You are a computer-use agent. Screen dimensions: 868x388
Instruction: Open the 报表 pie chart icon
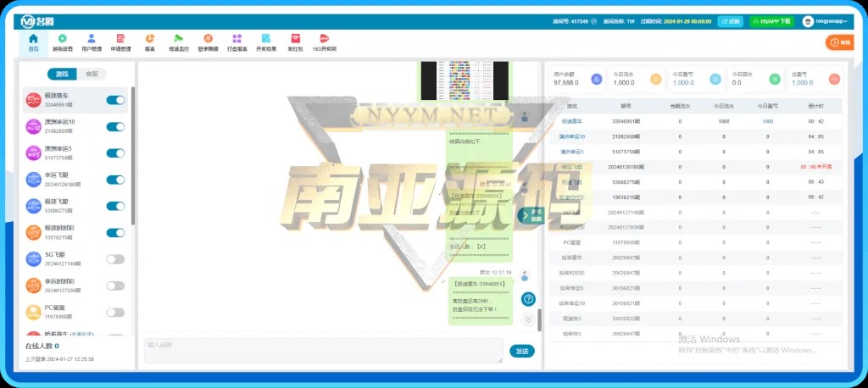[149, 42]
